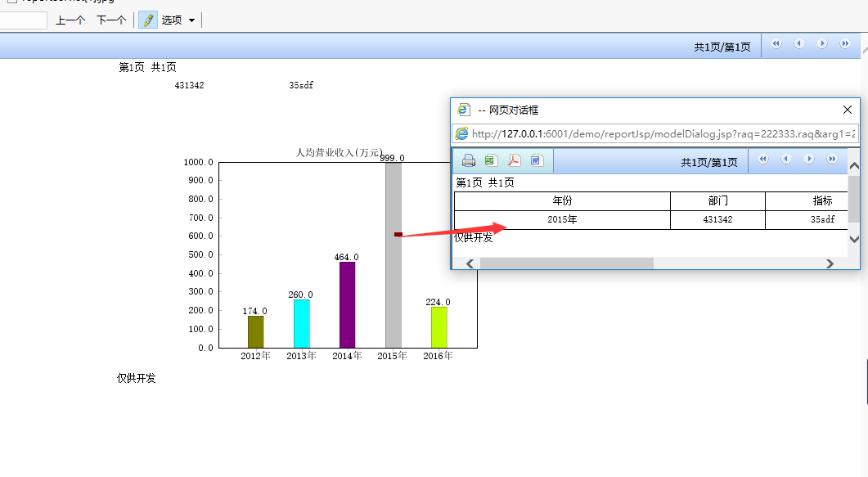Click the 174.0 value label
Screen dimensions: 868x477
click(x=254, y=311)
